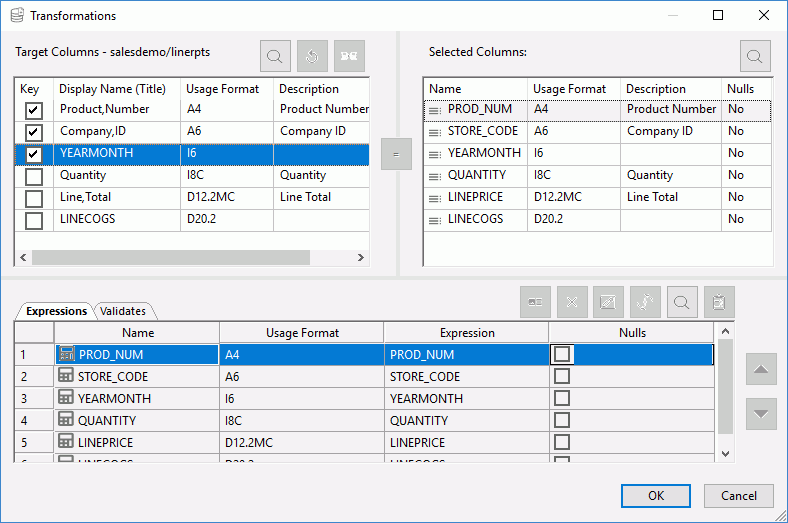Click the equals map button between panels

(x=396, y=154)
